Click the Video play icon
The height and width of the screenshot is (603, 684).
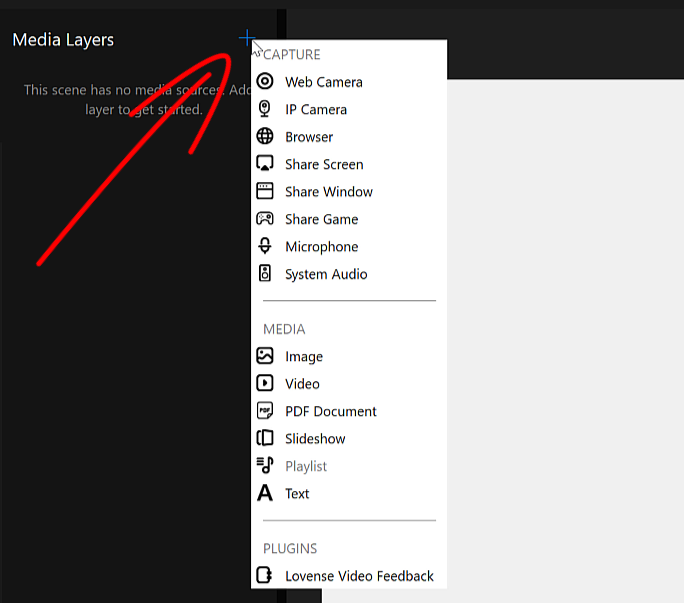[265, 383]
